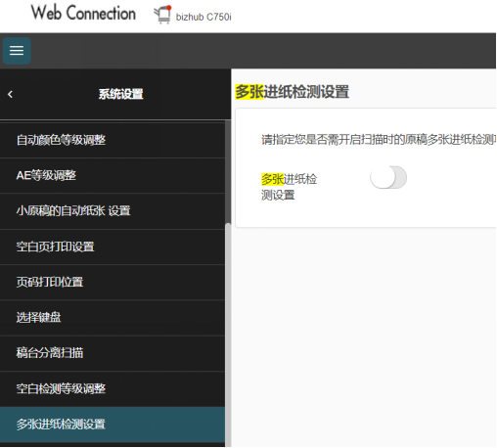
Task: Go back using the left chevron arrow
Action: click(10, 94)
